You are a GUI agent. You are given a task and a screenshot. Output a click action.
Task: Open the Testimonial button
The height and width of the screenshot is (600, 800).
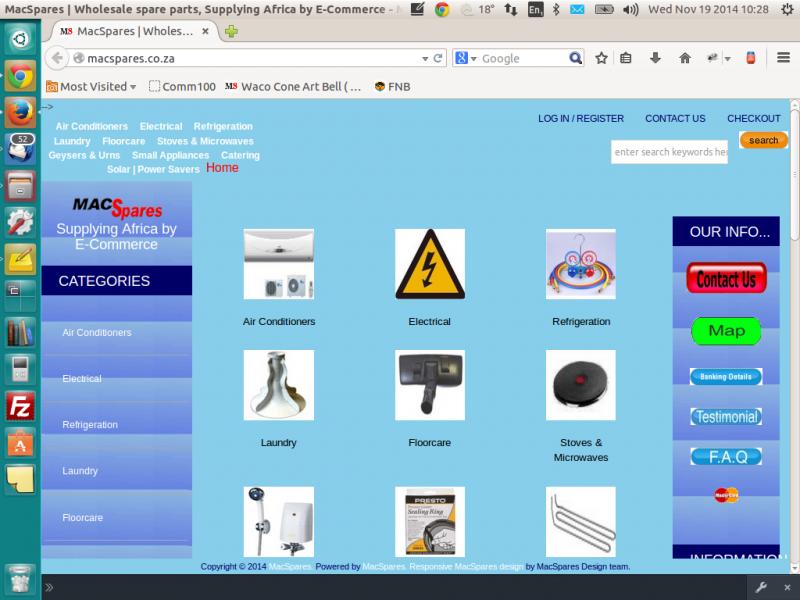pyautogui.click(x=726, y=417)
